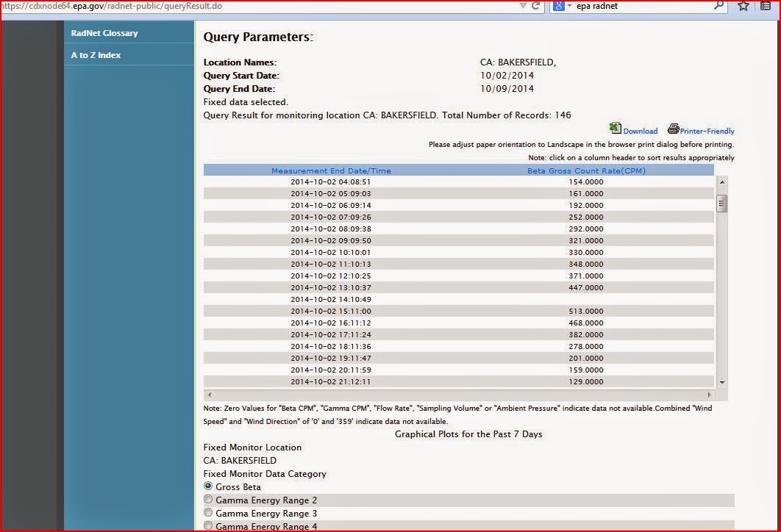Click the Download link

(640, 131)
